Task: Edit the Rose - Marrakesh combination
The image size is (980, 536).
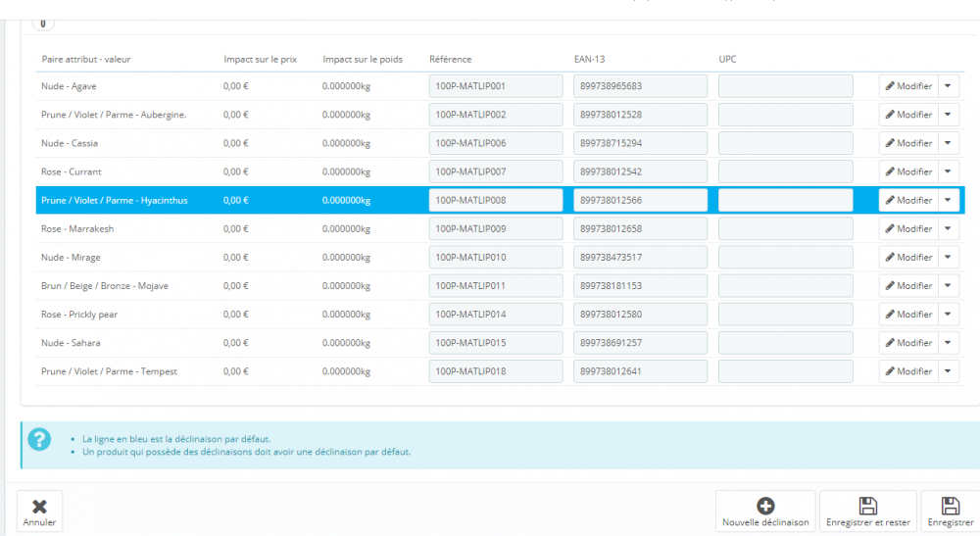Action: tap(908, 228)
